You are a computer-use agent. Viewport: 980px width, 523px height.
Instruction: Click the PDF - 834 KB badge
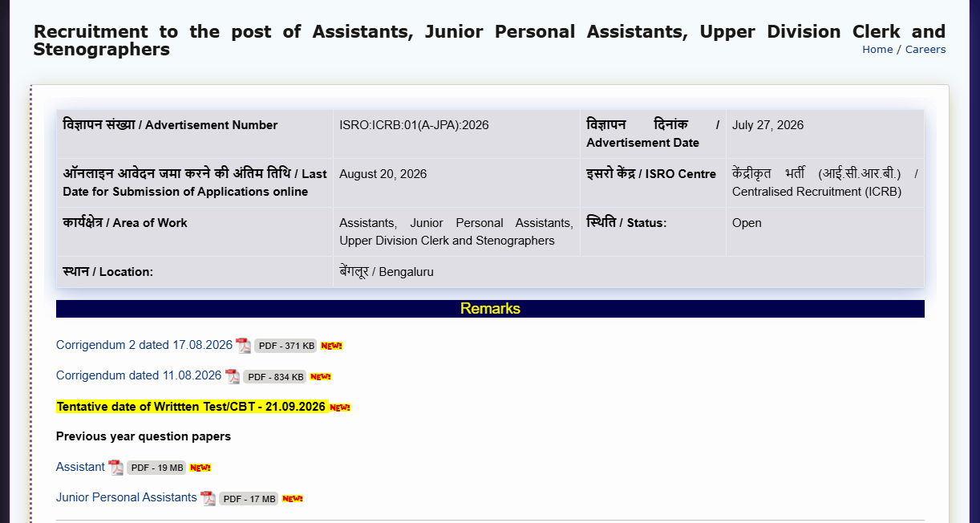pos(275,376)
